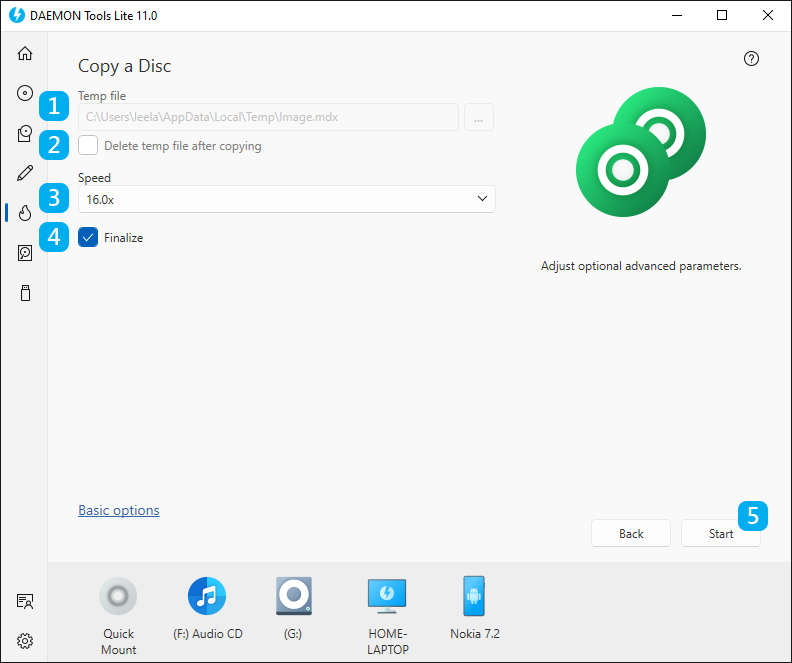Open the USB stick sidebar icon

pyautogui.click(x=25, y=293)
